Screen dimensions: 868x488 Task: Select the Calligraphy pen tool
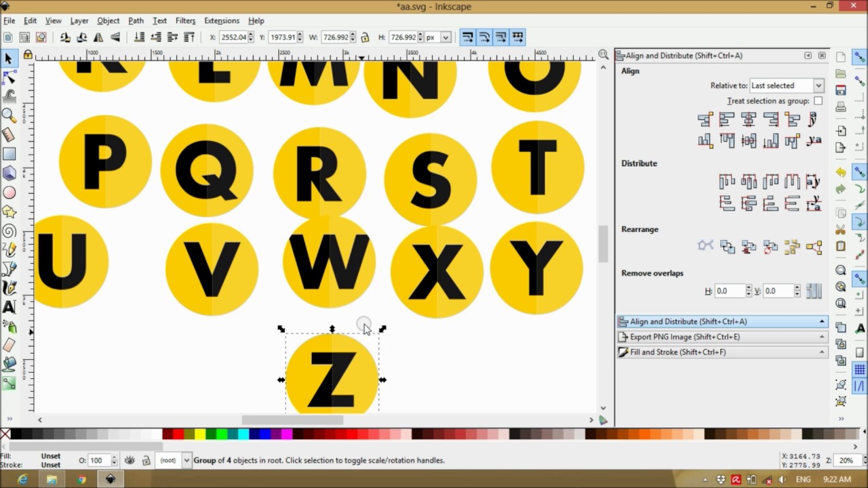click(9, 288)
